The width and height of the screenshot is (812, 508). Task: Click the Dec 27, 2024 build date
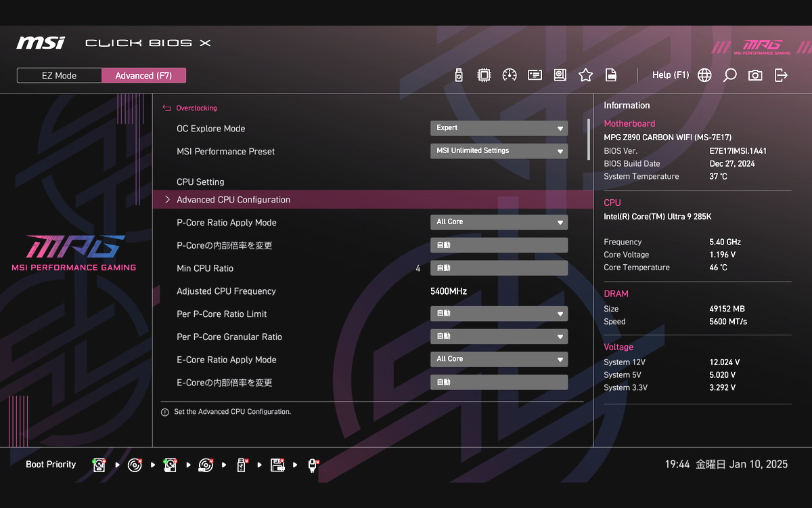[732, 164]
